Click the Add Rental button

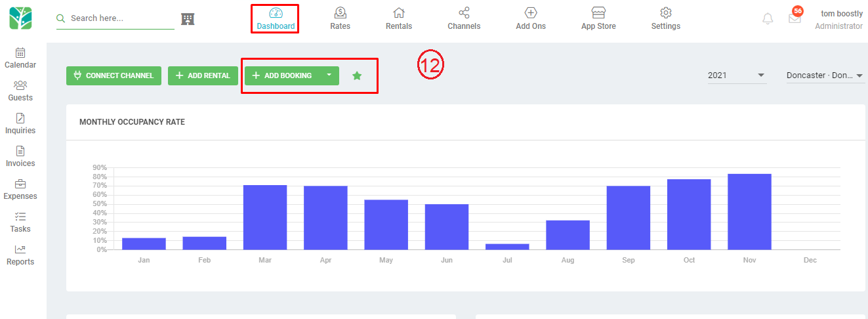[x=203, y=75]
